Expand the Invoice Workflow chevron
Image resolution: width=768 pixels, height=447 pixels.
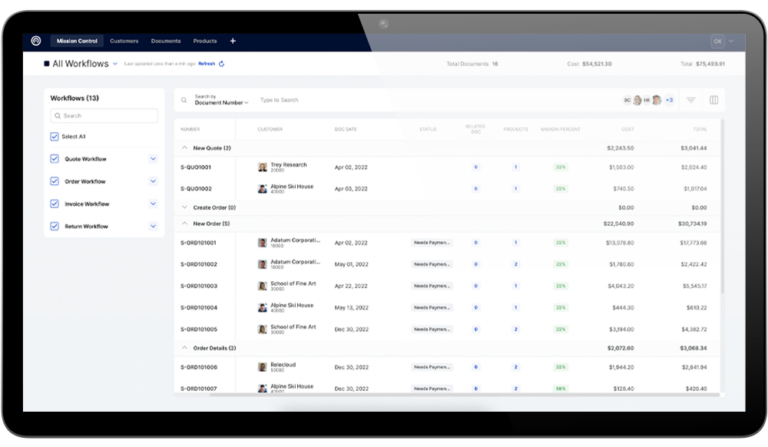(x=153, y=204)
